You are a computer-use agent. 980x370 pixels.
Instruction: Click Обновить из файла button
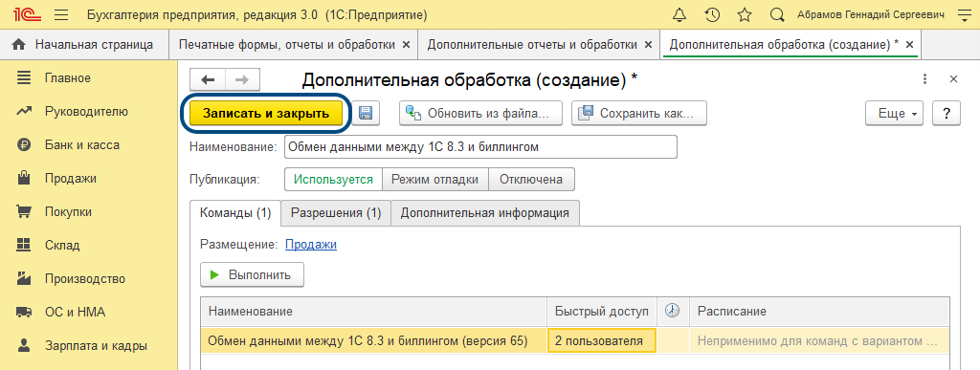(x=481, y=114)
